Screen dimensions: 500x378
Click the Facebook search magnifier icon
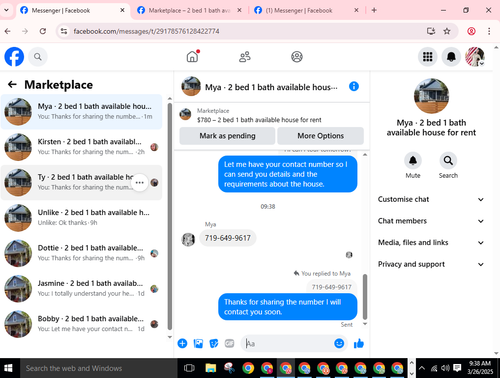[38, 57]
